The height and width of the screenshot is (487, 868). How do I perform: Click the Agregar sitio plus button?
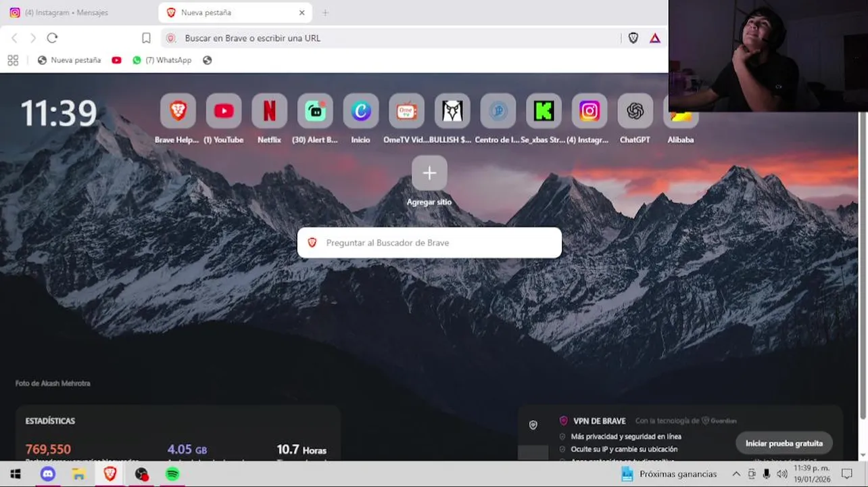(429, 173)
